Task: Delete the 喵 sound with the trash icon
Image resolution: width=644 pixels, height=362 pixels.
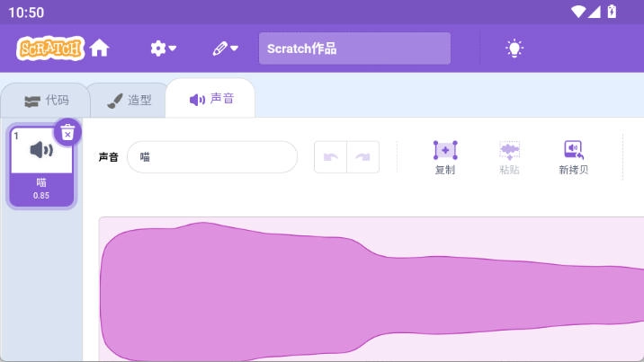Action: coord(67,132)
